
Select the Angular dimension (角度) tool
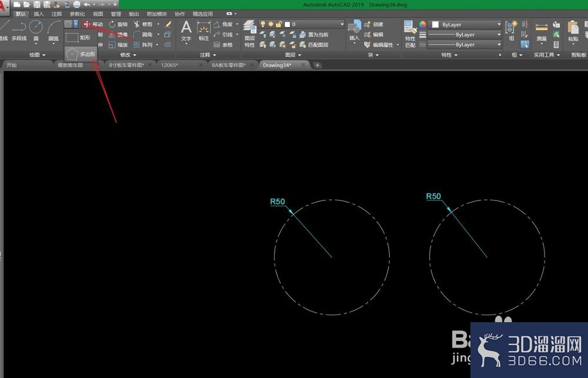point(223,24)
